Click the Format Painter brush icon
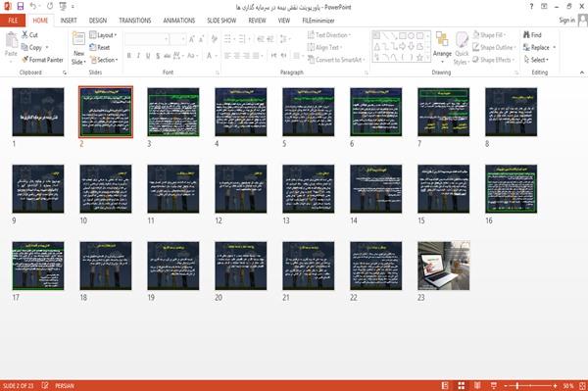 click(x=24, y=60)
